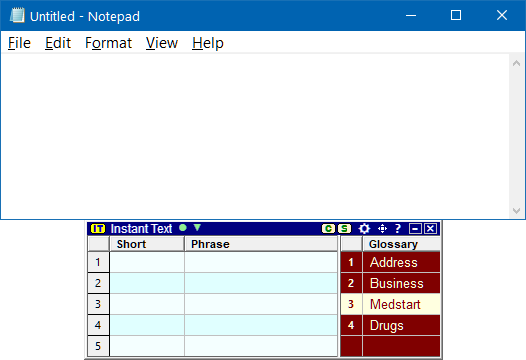Open Instant Text settings gear
The width and height of the screenshot is (526, 360).
point(364,229)
